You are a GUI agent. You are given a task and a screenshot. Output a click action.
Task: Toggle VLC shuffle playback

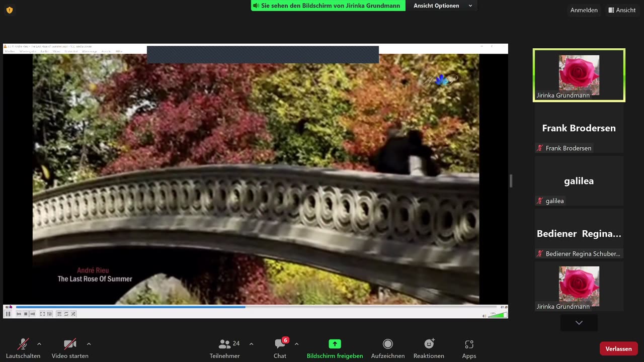click(x=73, y=314)
